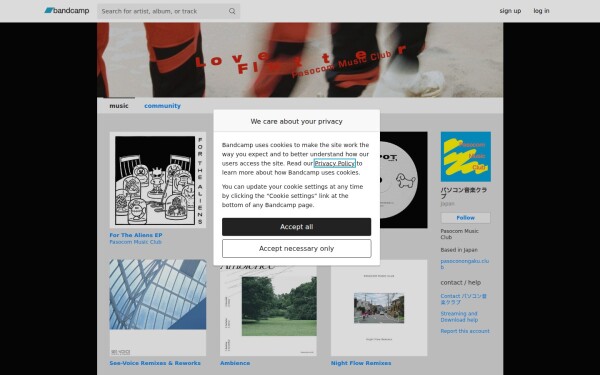The width and height of the screenshot is (600, 375).
Task: Open the Bandcamp logo home link
Action: tap(67, 11)
